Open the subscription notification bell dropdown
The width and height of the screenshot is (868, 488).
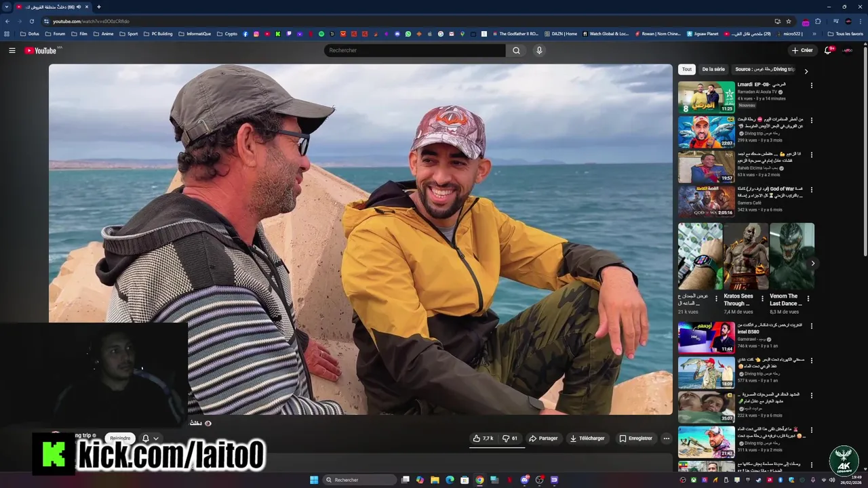point(150,439)
